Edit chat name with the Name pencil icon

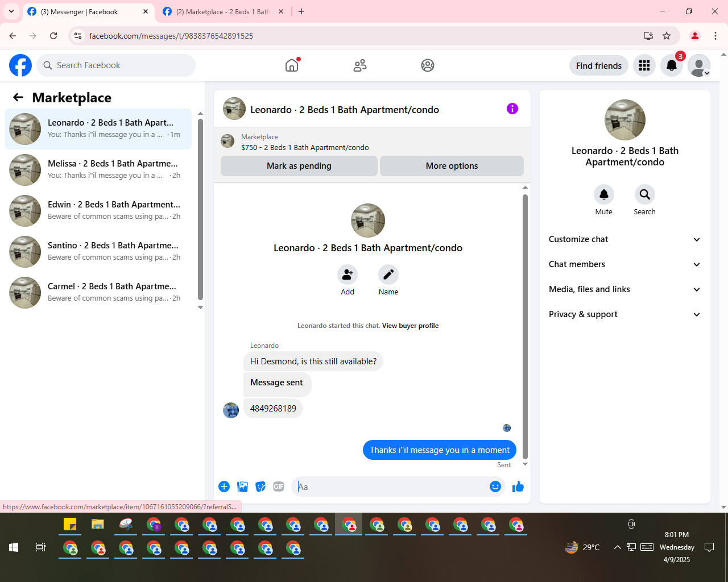pos(388,275)
